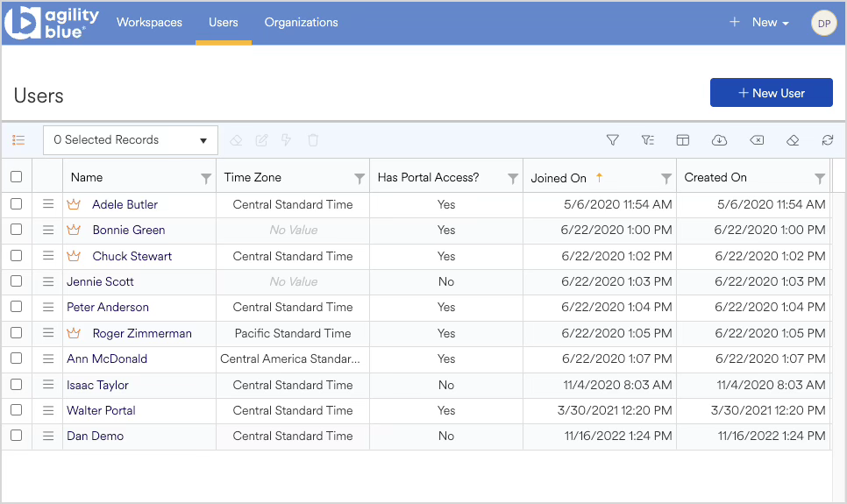Sort by the Created On column header
This screenshot has height=504, width=847.
pos(715,177)
